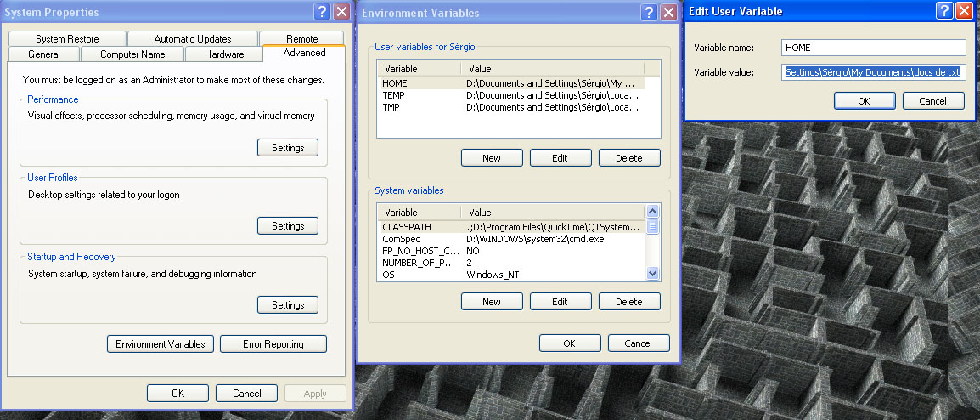The image size is (980, 420).
Task: Close the System Properties window
Action: coord(341,11)
